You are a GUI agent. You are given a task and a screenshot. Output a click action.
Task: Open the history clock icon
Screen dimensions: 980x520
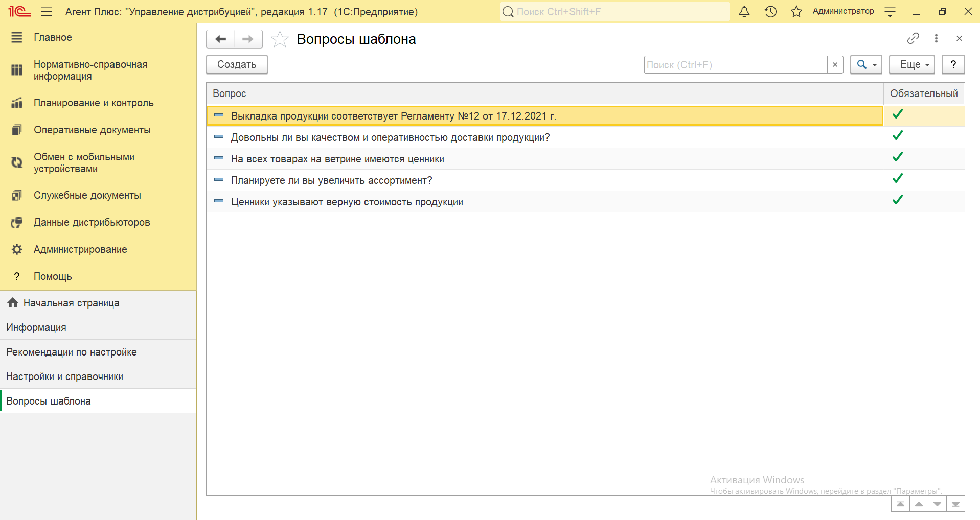point(770,12)
